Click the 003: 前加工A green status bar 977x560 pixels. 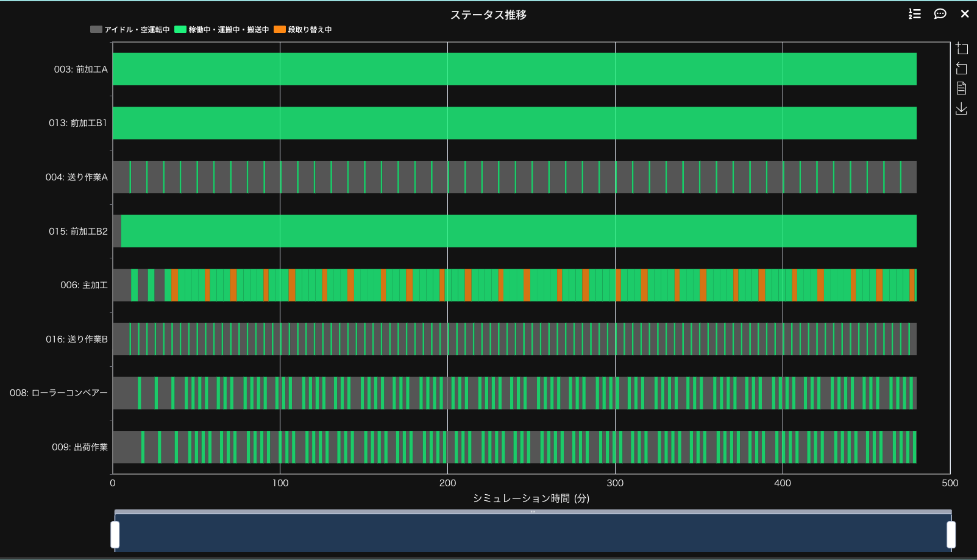(x=514, y=69)
